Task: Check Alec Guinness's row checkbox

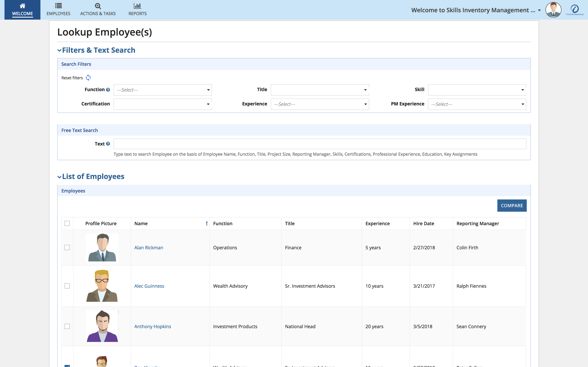Action: (67, 286)
